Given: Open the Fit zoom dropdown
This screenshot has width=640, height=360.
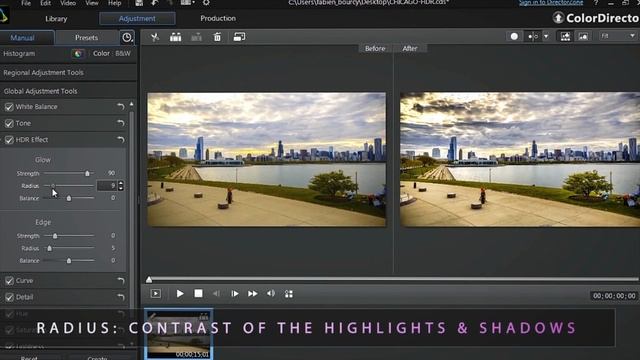Looking at the screenshot, I should 618,36.
